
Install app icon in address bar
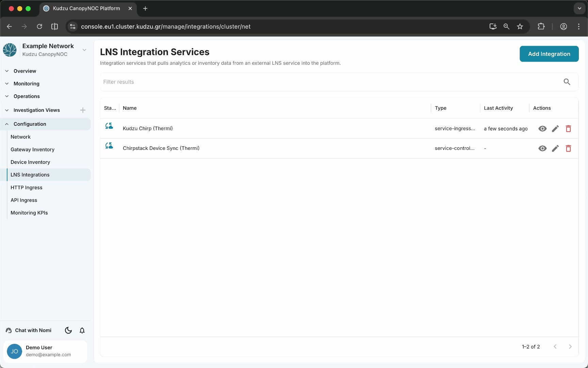tap(493, 27)
